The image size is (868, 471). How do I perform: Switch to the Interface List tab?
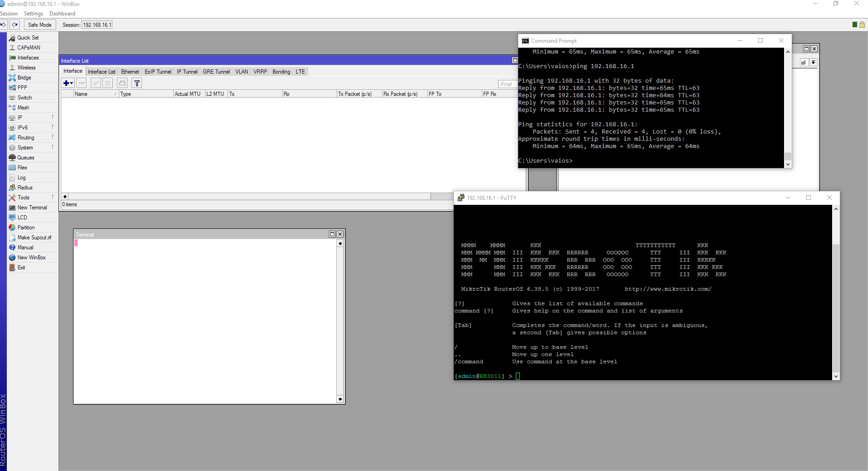click(x=102, y=72)
